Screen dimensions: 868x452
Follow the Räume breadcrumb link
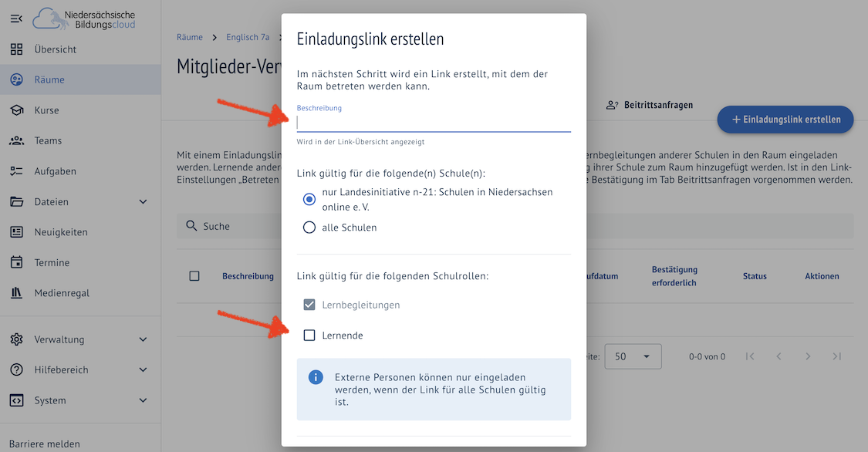pos(189,37)
